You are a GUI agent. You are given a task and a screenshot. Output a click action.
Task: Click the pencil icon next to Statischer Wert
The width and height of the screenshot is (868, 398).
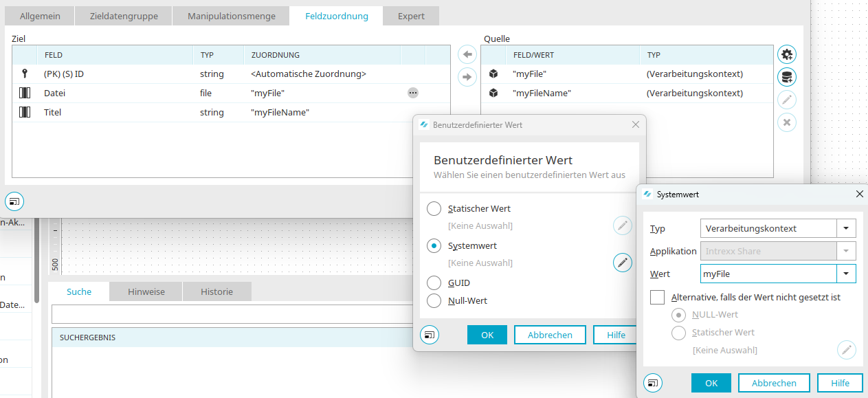pyautogui.click(x=623, y=225)
